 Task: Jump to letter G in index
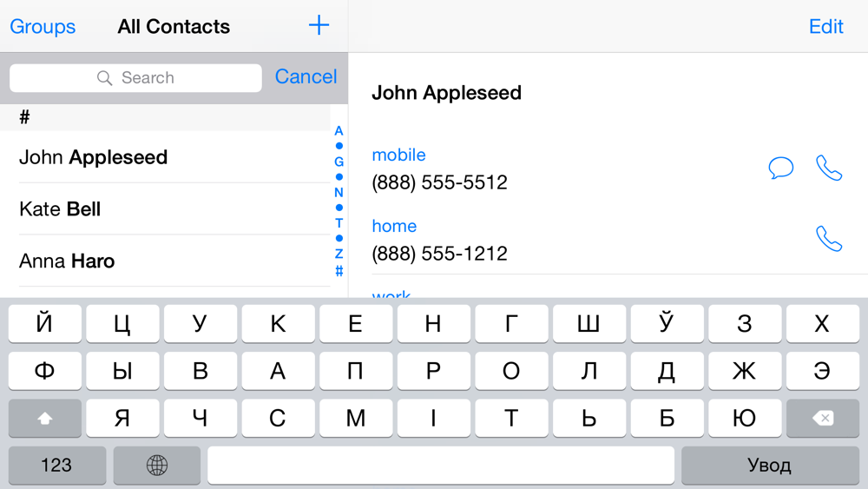[x=339, y=162]
